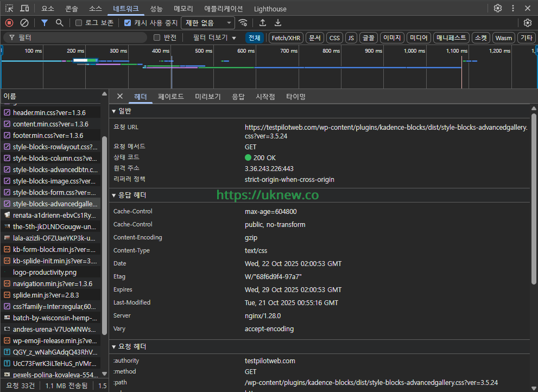This screenshot has width=538, height=392.
Task: Click the stop recording network log icon
Action: [9, 23]
